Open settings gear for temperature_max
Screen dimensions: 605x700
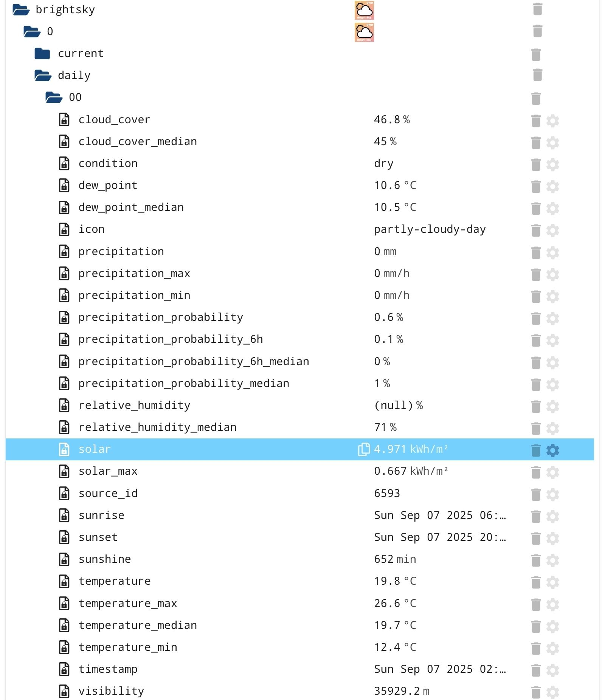click(x=552, y=604)
